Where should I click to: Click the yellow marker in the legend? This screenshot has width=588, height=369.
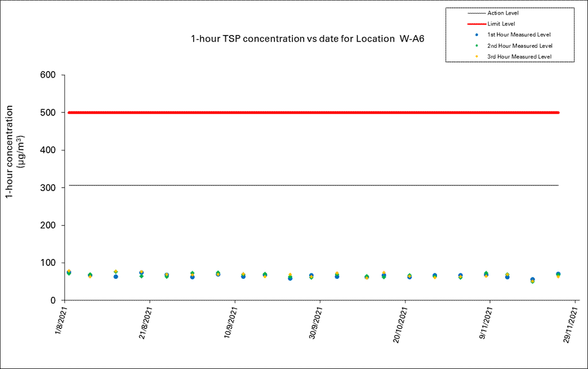tap(476, 56)
